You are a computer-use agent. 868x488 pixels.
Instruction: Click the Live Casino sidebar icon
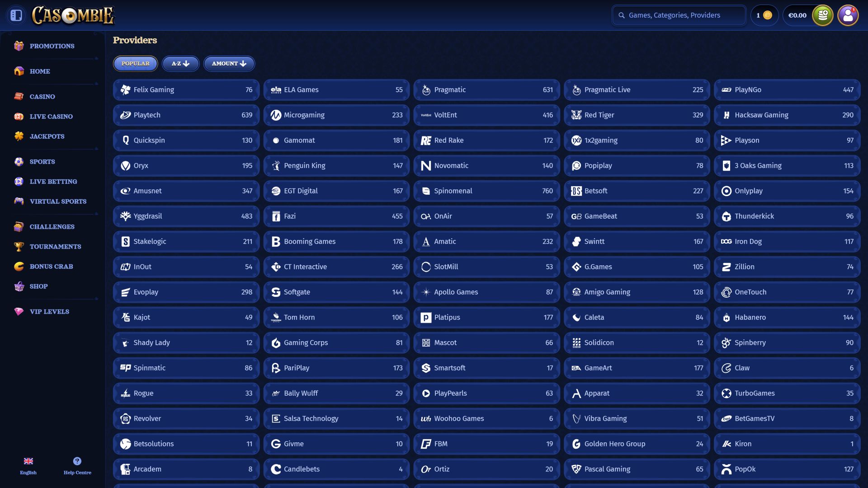tap(19, 117)
